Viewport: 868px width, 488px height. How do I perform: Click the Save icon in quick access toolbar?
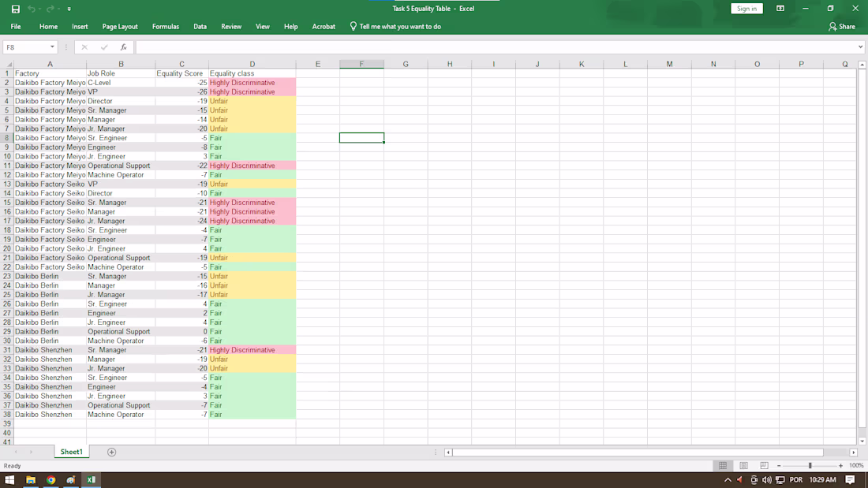click(x=16, y=9)
